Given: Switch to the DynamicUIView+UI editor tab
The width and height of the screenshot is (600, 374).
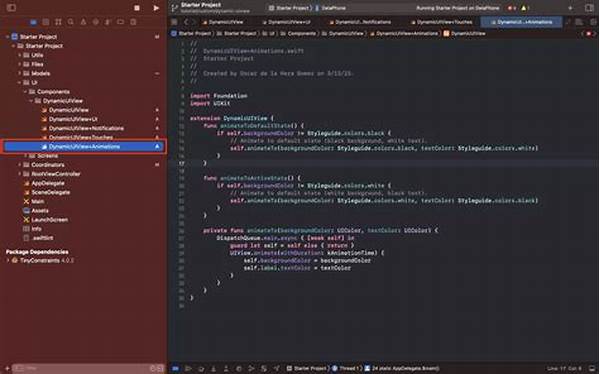Looking at the screenshot, I should point(287,22).
